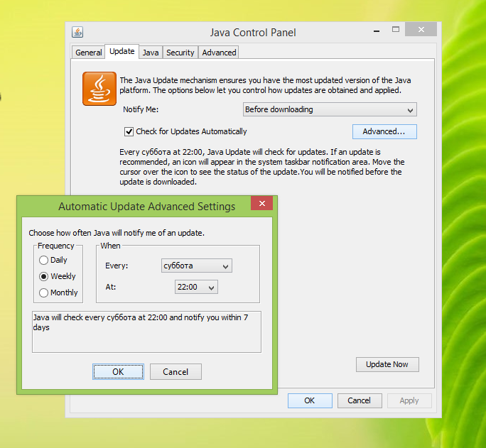Open the Security tab
Image resolution: width=486 pixels, height=448 pixels.
[180, 53]
